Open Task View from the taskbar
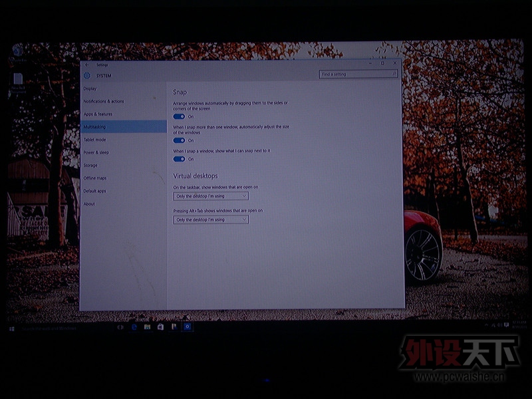This screenshot has height=399, width=532. pyautogui.click(x=120, y=327)
